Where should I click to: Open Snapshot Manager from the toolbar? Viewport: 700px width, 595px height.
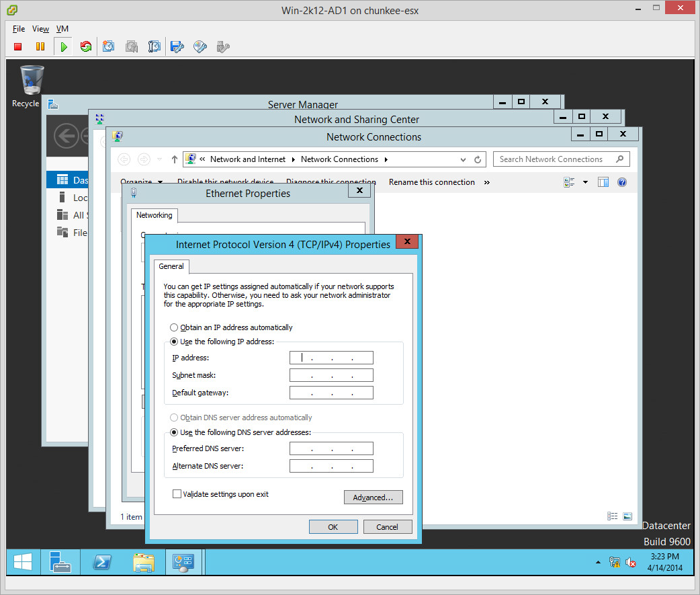[154, 46]
